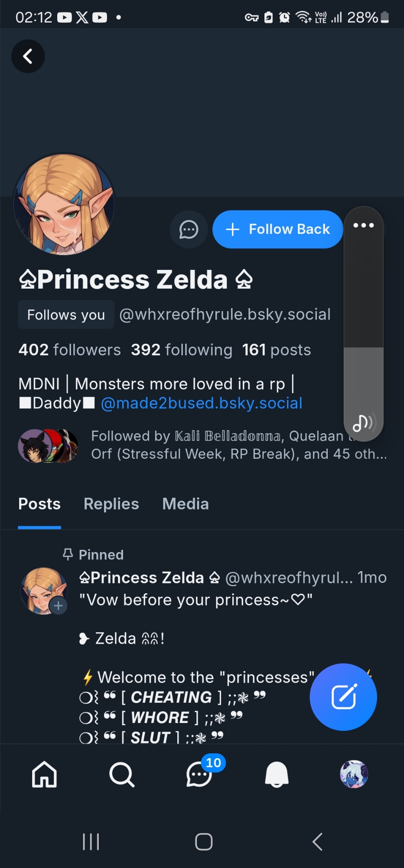Screen dimensions: 404x868
Task: Open my profile avatar in bottom bar
Action: coord(354,774)
